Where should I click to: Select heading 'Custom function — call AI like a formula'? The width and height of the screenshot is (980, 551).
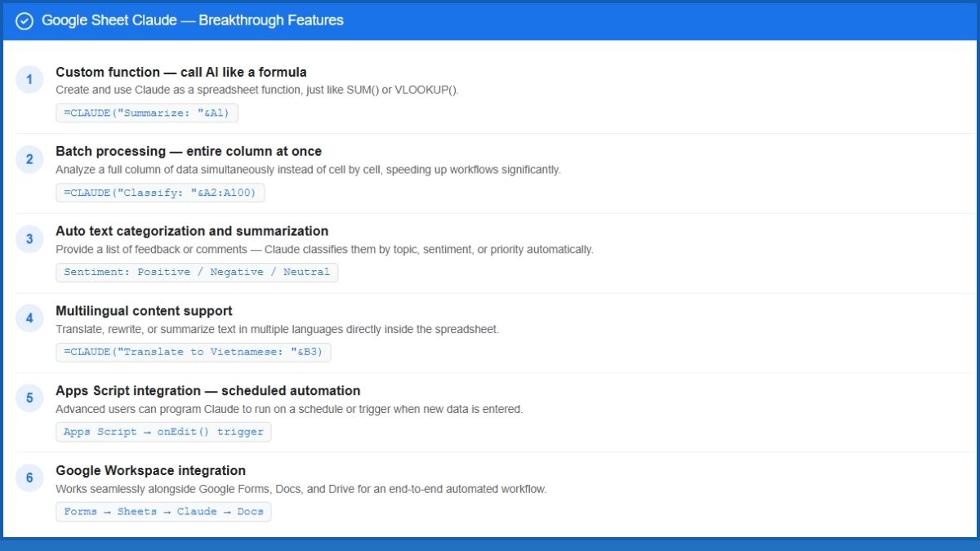coord(181,72)
